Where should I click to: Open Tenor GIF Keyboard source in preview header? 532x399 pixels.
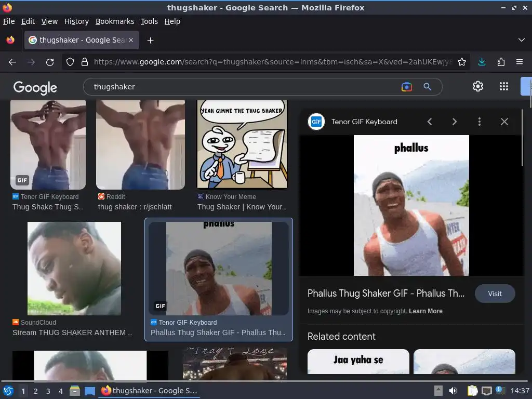point(364,122)
